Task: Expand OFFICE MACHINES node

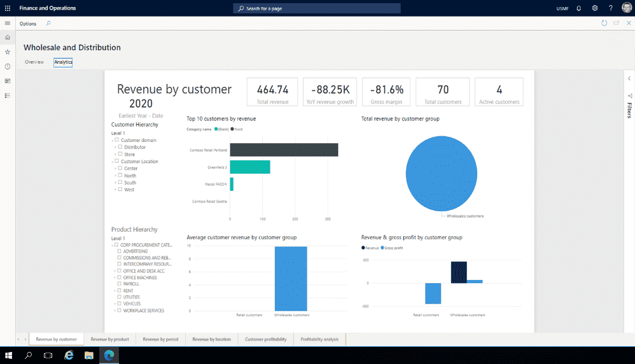Action: 115,277
